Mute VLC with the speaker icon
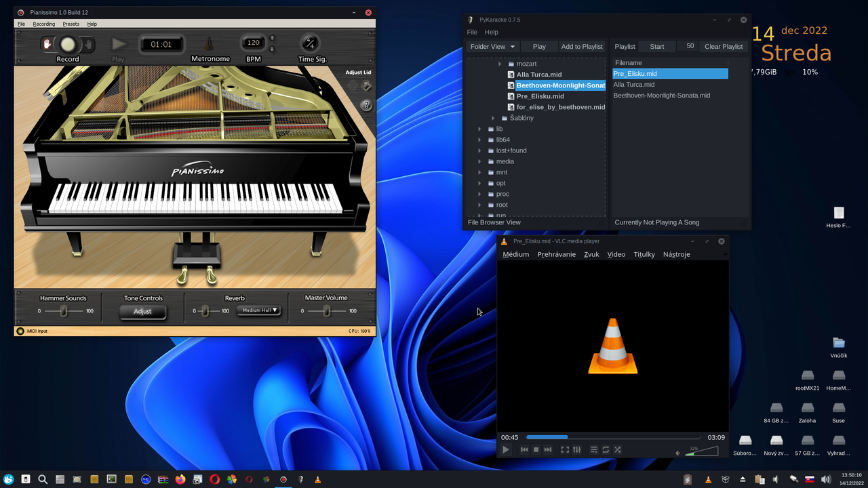868x488 pixels. tap(678, 453)
